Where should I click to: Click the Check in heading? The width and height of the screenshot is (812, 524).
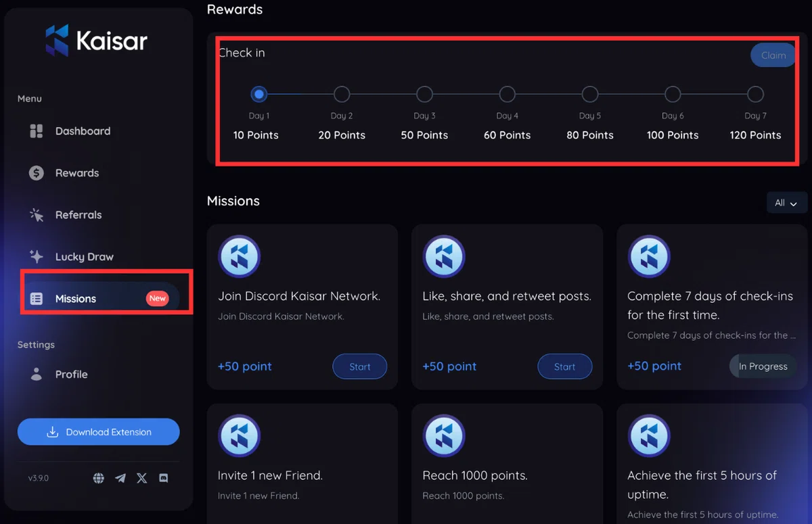[x=242, y=53]
